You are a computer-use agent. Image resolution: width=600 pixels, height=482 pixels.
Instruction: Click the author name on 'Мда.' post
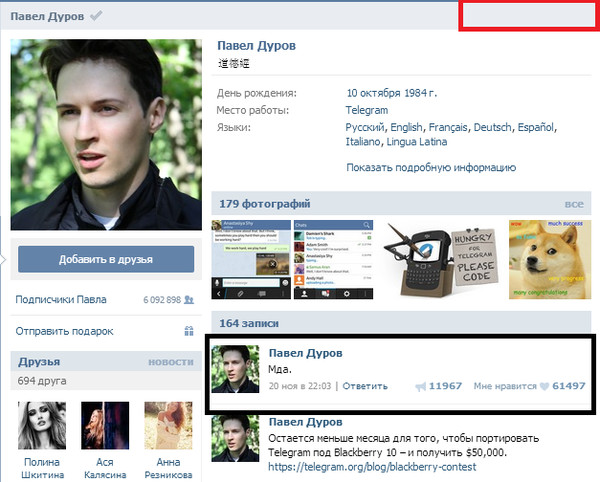pos(305,353)
